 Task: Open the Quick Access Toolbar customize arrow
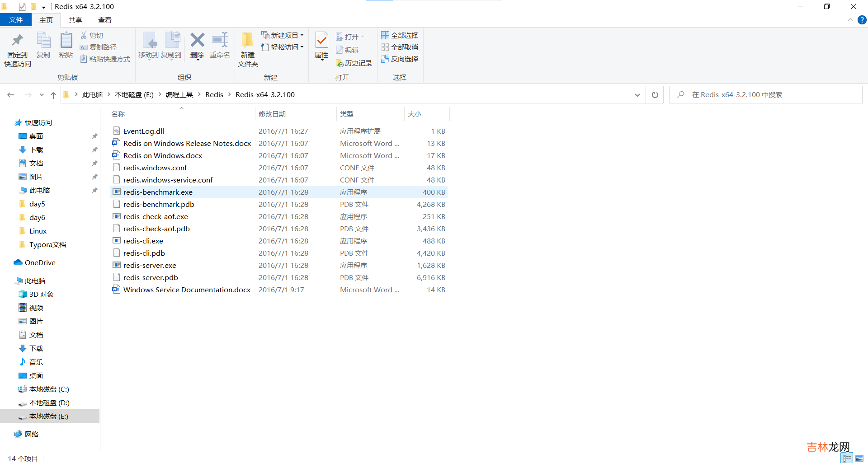point(43,7)
